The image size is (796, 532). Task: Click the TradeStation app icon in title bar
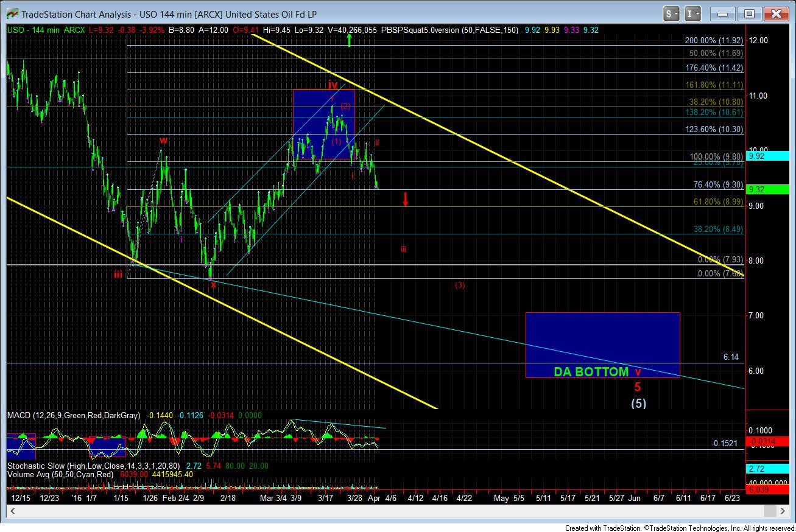point(12,14)
